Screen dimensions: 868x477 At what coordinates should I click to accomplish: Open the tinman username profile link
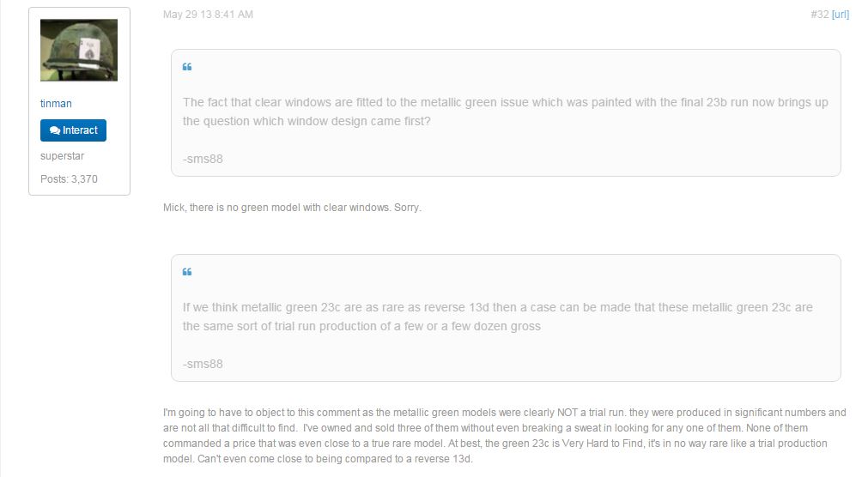(56, 104)
